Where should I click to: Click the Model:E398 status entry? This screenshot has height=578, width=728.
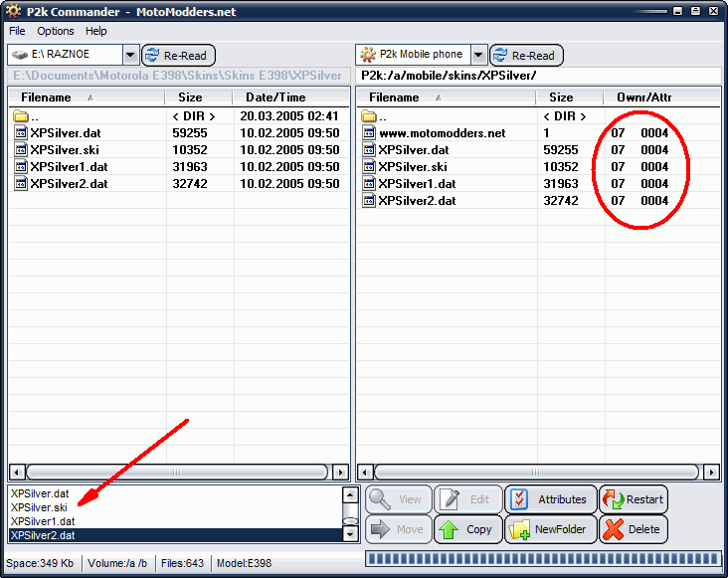pyautogui.click(x=245, y=563)
